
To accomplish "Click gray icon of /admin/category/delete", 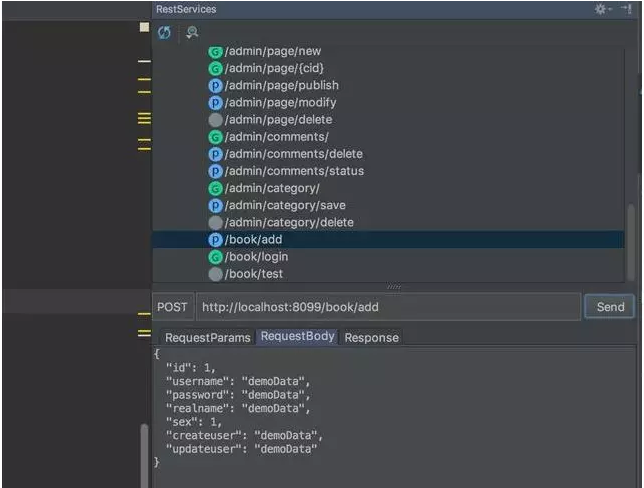I will 215,223.
